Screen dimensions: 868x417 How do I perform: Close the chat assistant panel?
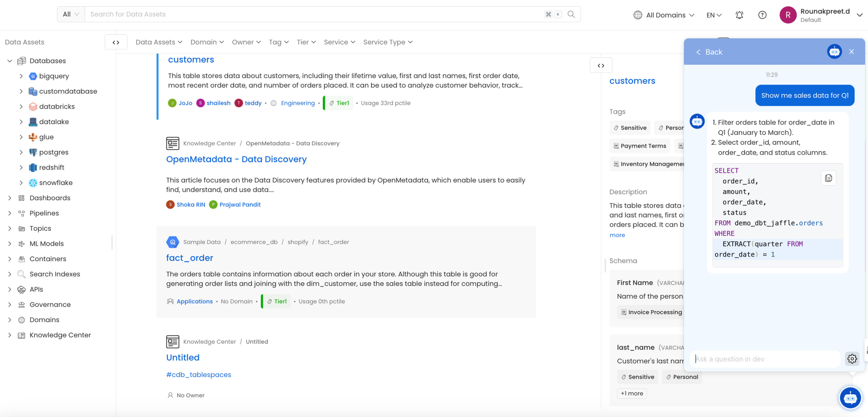pyautogui.click(x=851, y=51)
